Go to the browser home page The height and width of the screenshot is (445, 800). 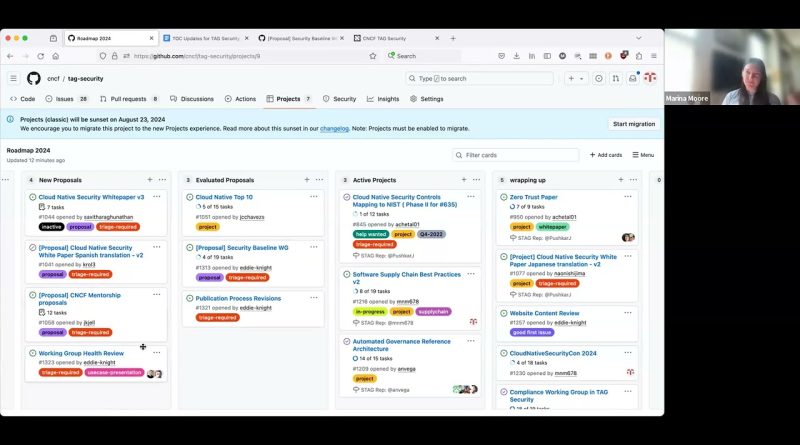point(56,56)
